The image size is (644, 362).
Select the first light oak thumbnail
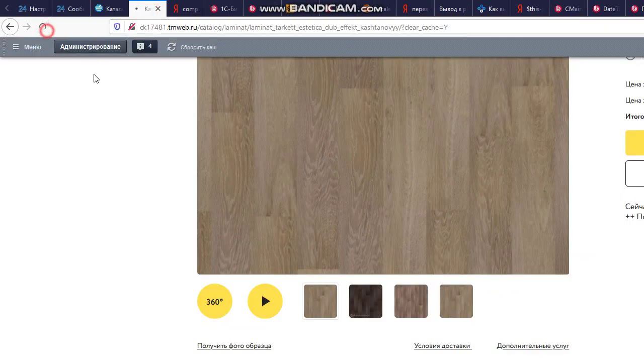(320, 301)
